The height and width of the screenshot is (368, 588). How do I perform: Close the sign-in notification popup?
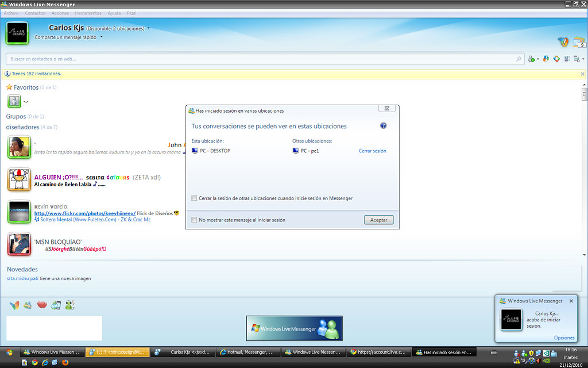(571, 301)
